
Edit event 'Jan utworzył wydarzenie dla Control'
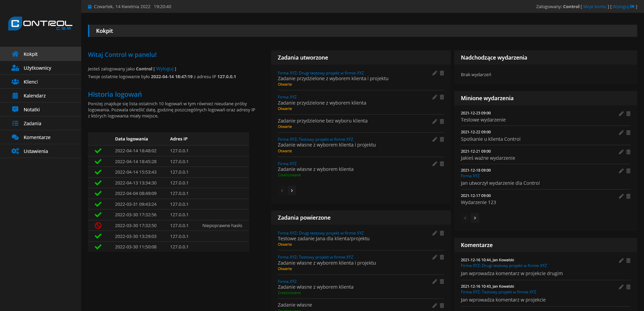(x=621, y=171)
